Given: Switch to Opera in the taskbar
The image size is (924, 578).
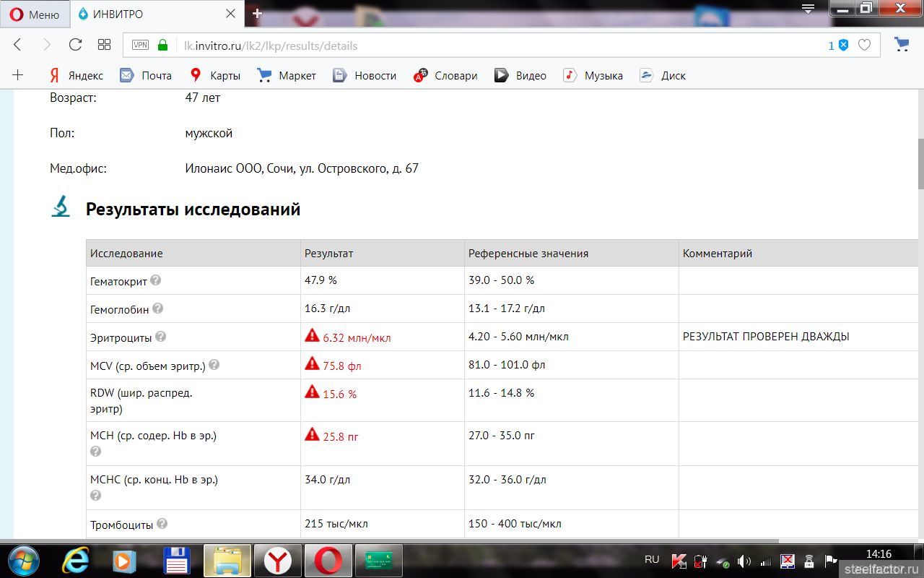Looking at the screenshot, I should [x=328, y=561].
